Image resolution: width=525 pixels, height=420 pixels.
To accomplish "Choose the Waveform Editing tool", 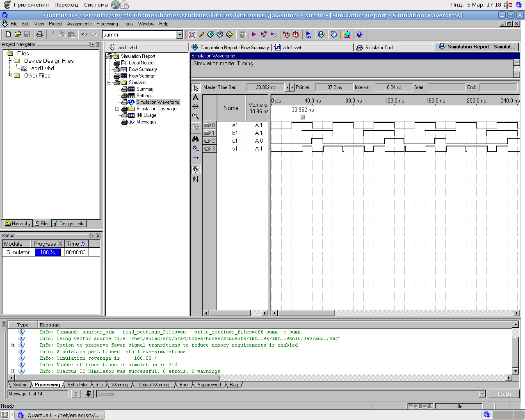I will coord(196,107).
